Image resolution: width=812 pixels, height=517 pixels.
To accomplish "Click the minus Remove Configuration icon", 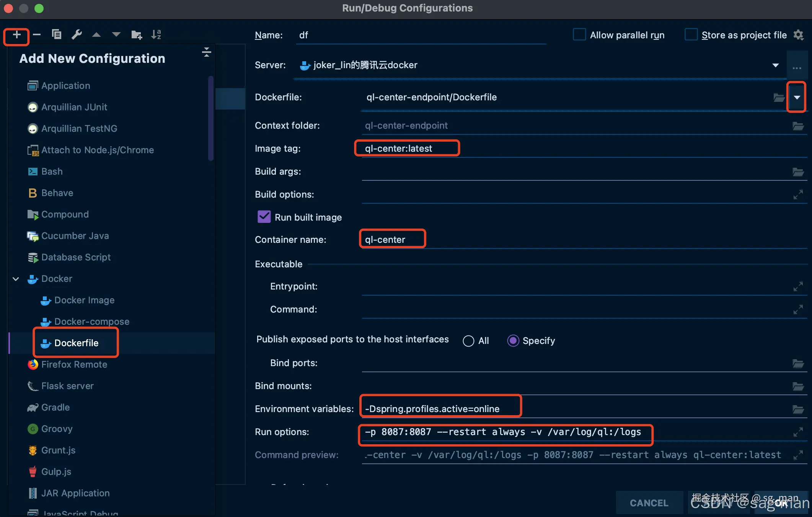I will [37, 35].
